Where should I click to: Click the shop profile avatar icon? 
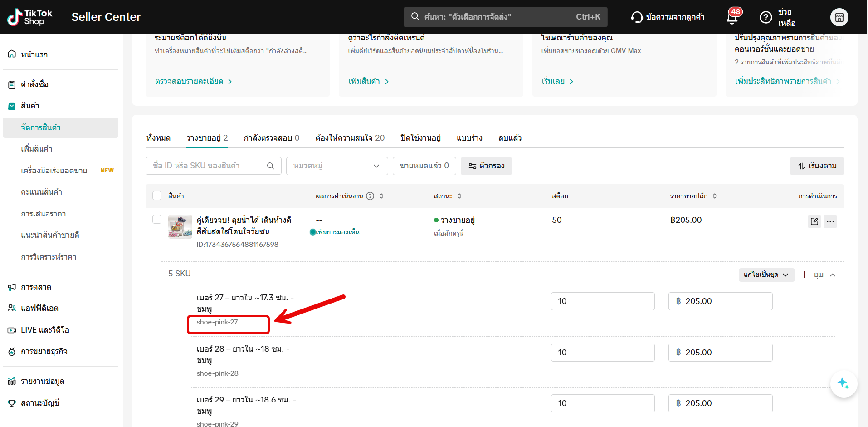click(839, 17)
